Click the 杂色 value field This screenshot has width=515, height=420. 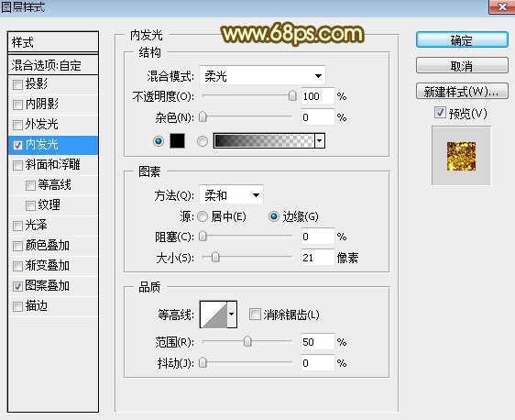pos(318,117)
